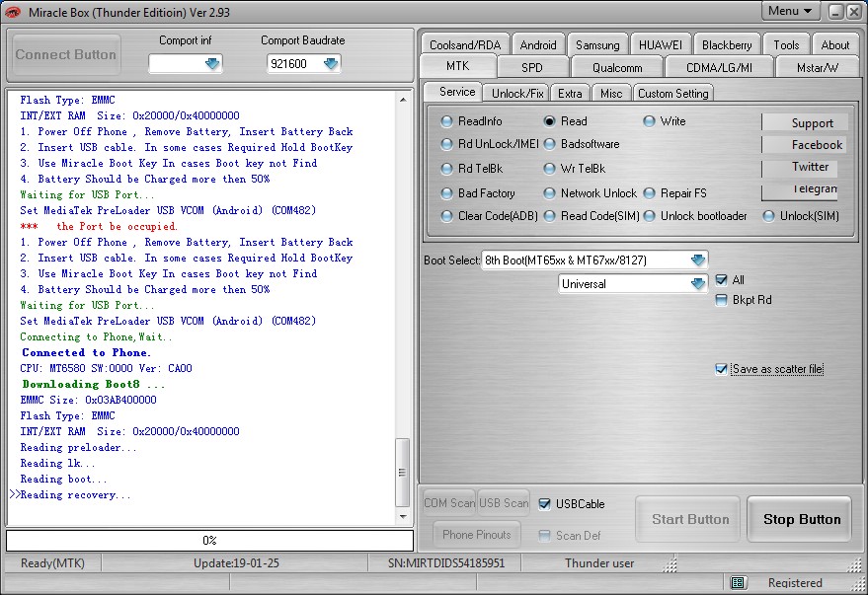Toggle Save as scatter file checkbox
Viewport: 868px width, 595px height.
point(721,369)
